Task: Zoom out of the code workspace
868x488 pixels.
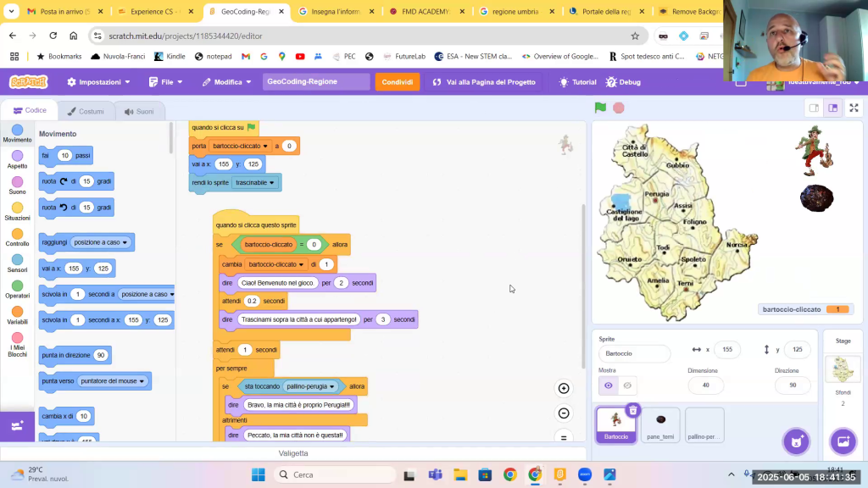Action: point(564,413)
